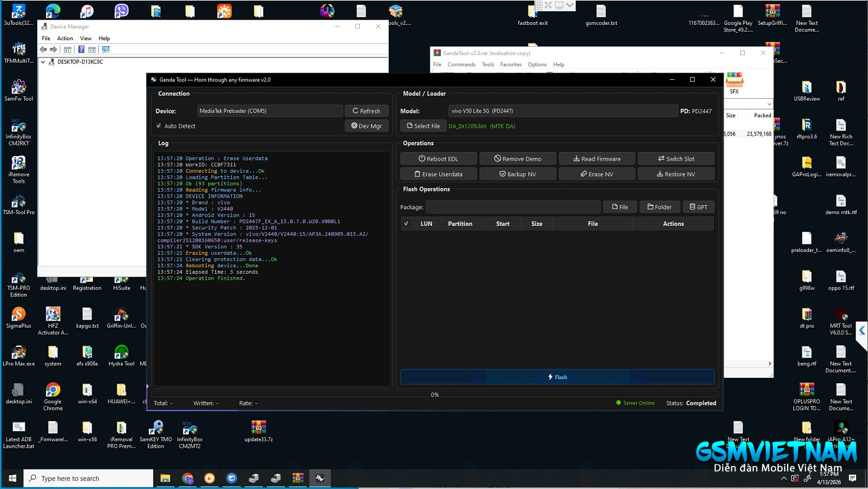Open the Action menu in Device Manager

[x=65, y=38]
